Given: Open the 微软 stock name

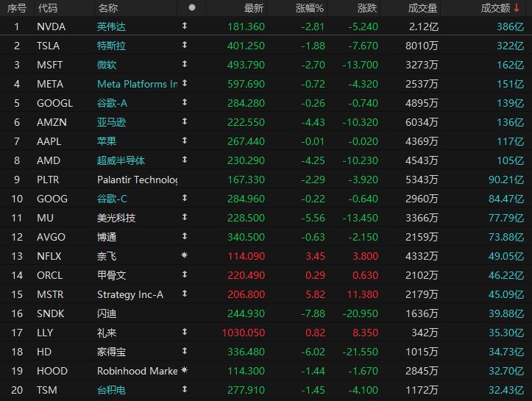Looking at the screenshot, I should [x=107, y=65].
